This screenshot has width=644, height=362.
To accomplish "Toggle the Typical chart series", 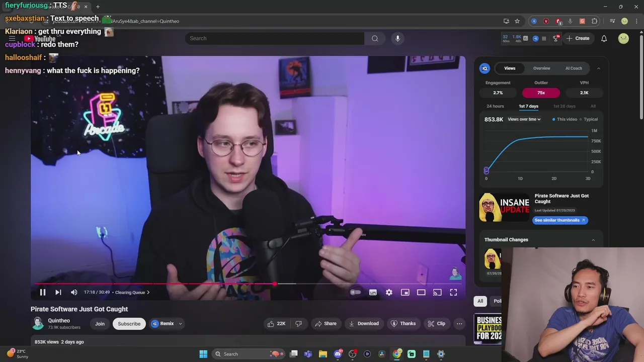I will pyautogui.click(x=588, y=119).
